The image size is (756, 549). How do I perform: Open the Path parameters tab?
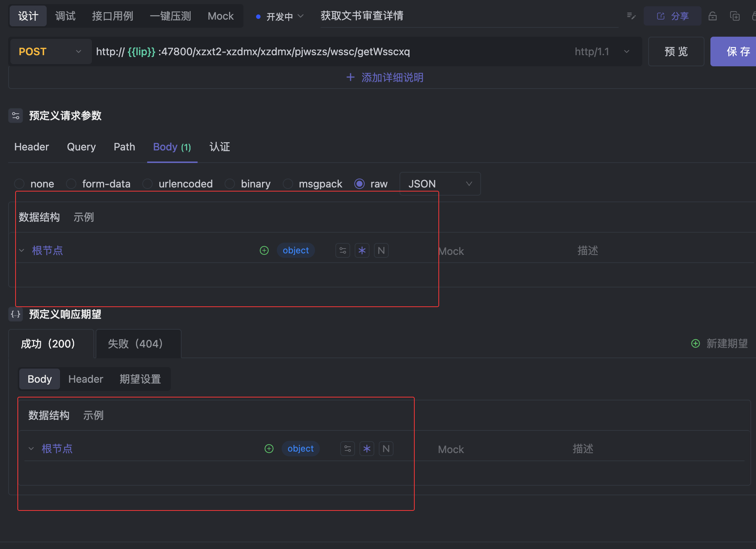pos(124,147)
